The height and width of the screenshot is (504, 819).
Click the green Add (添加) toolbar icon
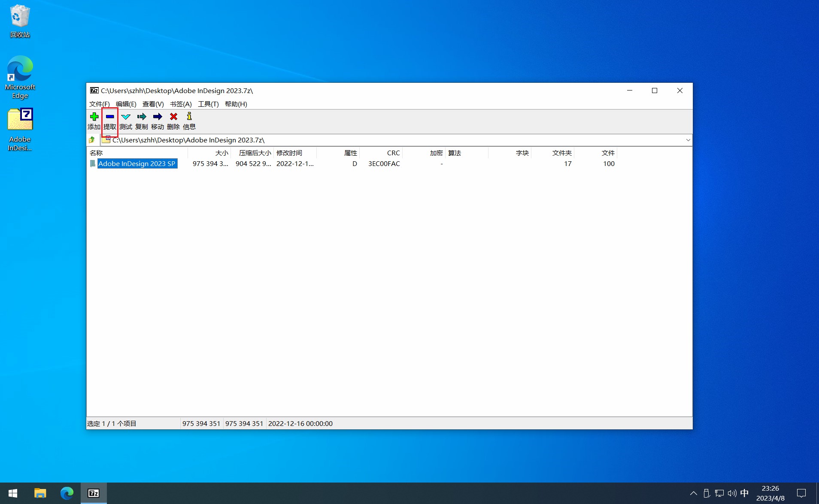(x=94, y=117)
